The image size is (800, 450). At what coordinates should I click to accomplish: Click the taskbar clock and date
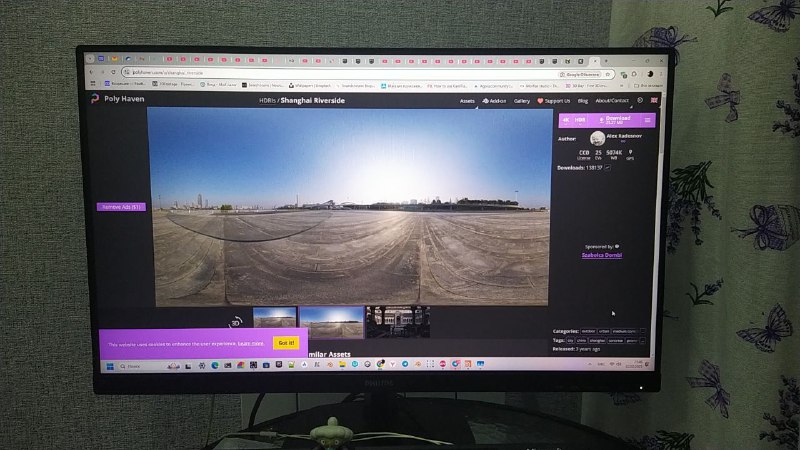point(634,364)
